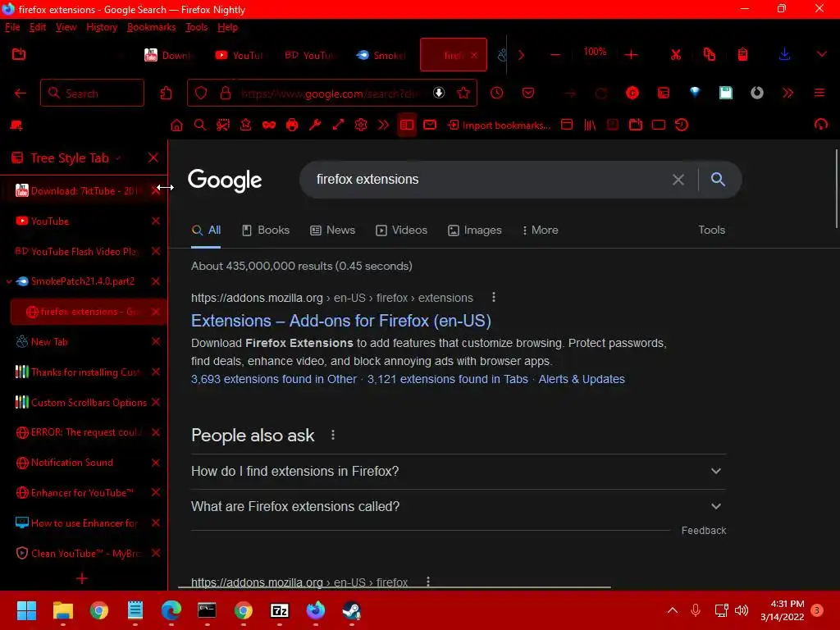Zoom out with the minus toolbar button

click(555, 55)
